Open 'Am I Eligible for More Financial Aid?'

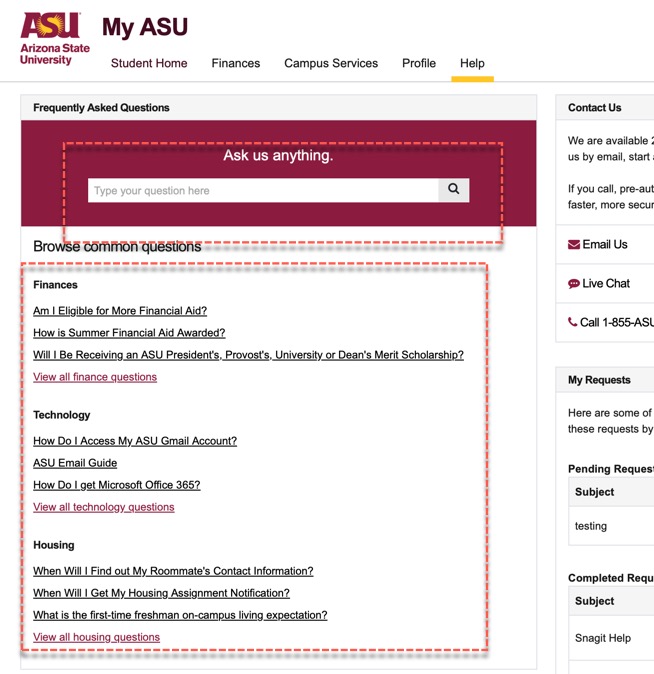pos(120,311)
